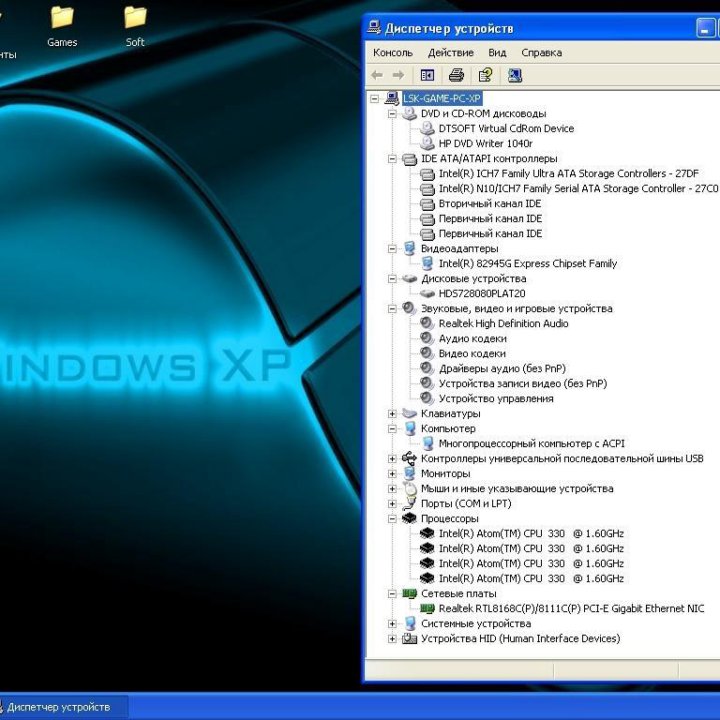720x720 pixels.
Task: Select the Intel 82945G Express Chipset Family adapter
Action: point(527,264)
